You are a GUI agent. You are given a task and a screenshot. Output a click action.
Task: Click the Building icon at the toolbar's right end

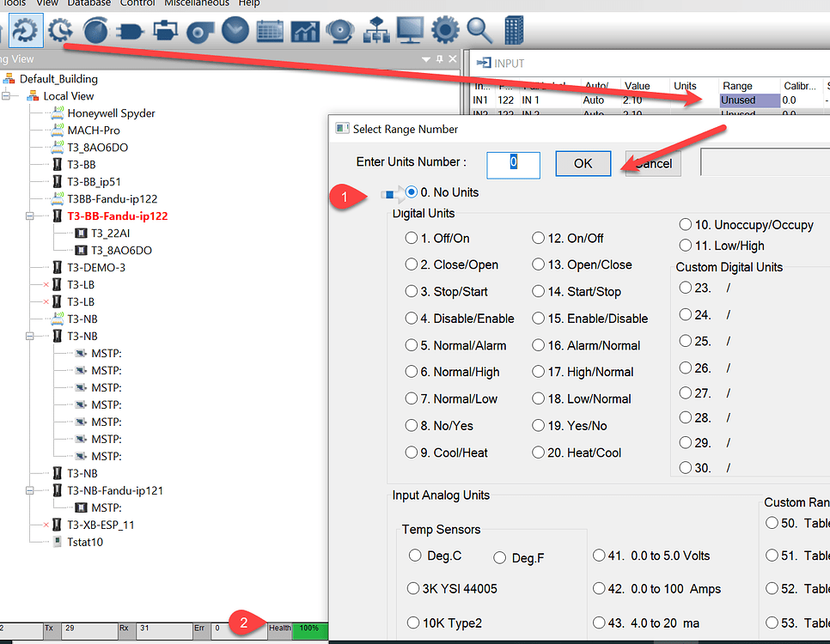pos(513,29)
